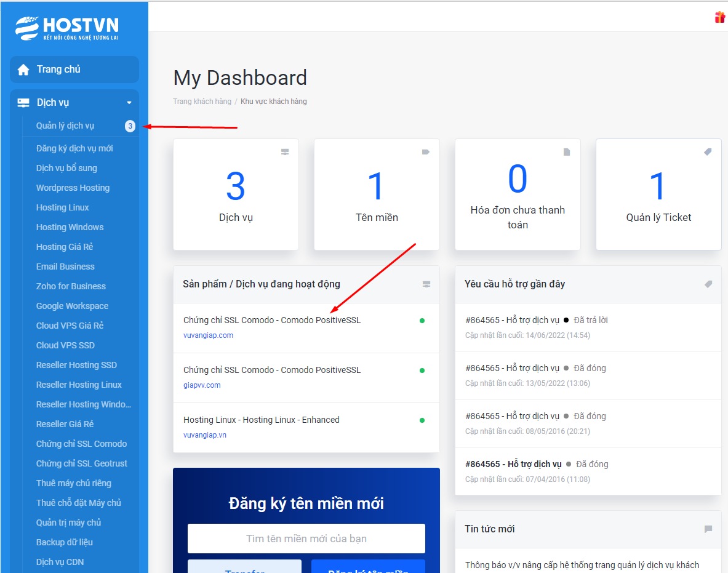Click the Tìm tên miền mới search field
This screenshot has width=728, height=573.
306,539
